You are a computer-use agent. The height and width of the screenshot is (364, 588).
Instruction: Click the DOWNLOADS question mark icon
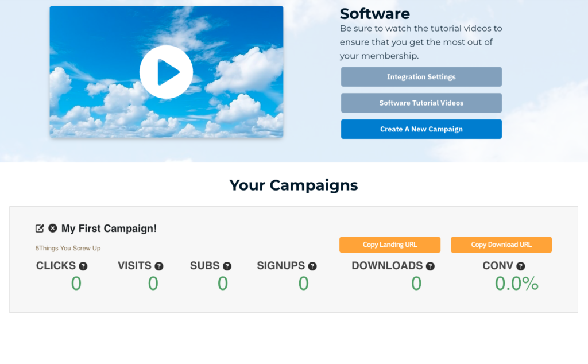click(x=430, y=266)
